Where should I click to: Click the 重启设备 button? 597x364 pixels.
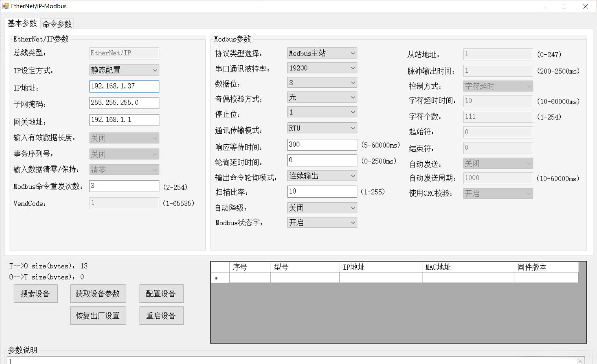(x=161, y=316)
